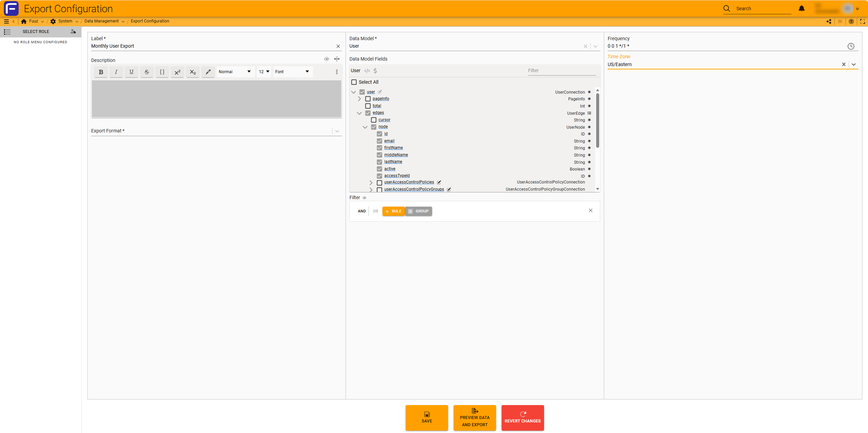Click the Revert Changes button
This screenshot has height=433, width=868.
pos(522,417)
